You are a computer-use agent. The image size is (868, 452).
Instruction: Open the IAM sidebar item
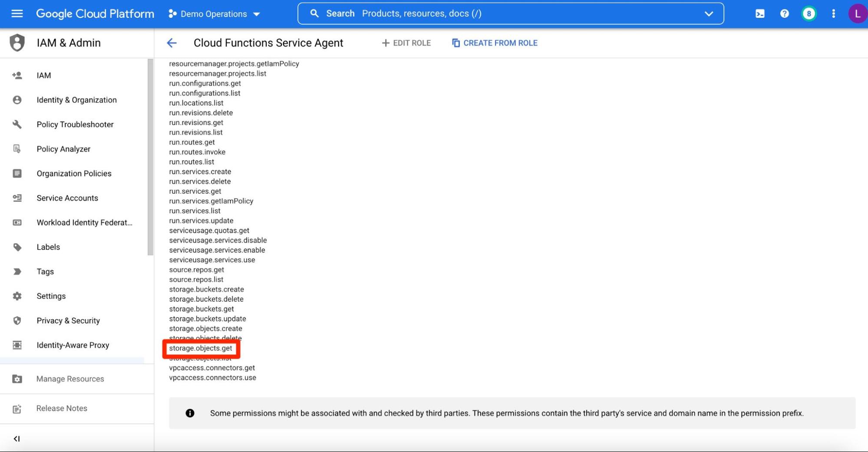pyautogui.click(x=44, y=76)
